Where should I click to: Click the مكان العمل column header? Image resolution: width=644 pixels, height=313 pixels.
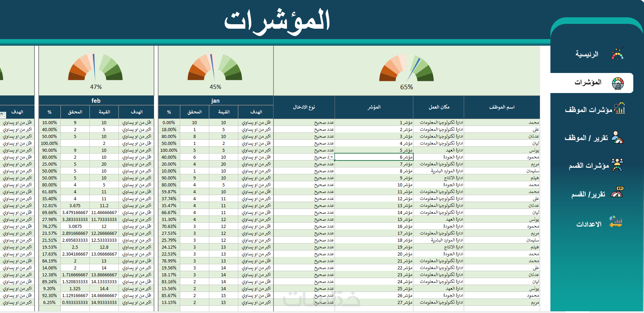tap(439, 107)
